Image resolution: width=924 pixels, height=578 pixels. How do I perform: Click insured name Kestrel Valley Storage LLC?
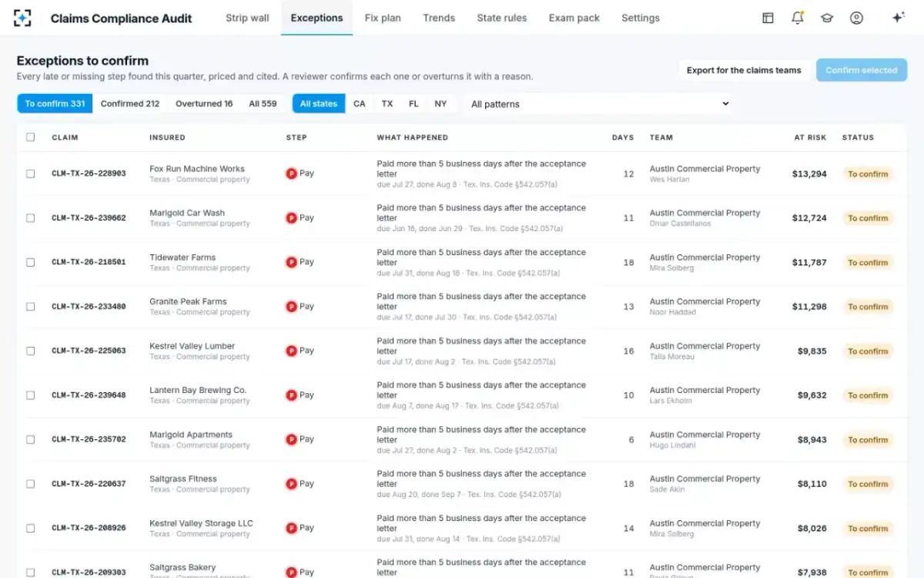(201, 523)
